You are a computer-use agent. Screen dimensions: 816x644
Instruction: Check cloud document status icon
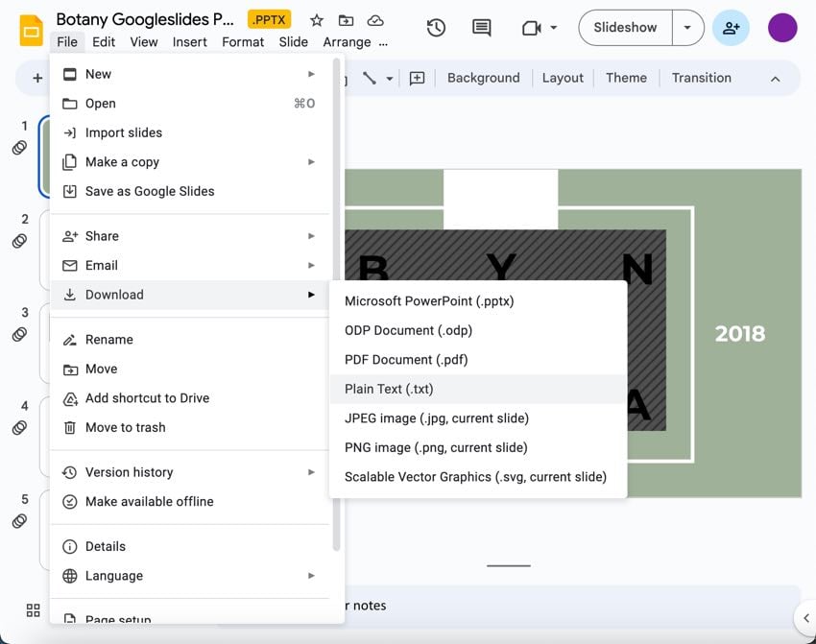pos(375,20)
